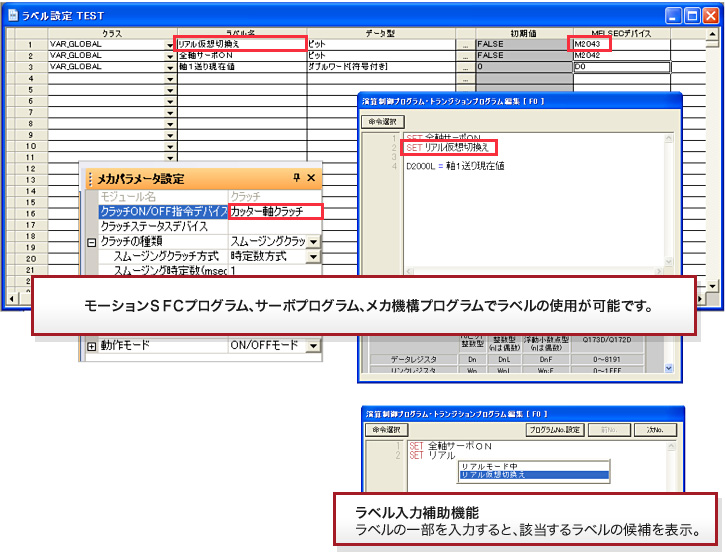This screenshot has height=556, width=725.
Task: Collapse the クラッチの種類 tree node
Action: click(91, 242)
